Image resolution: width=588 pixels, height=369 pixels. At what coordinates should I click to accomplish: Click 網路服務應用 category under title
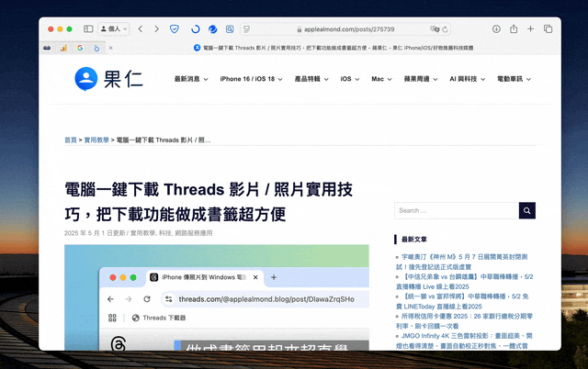click(x=194, y=233)
